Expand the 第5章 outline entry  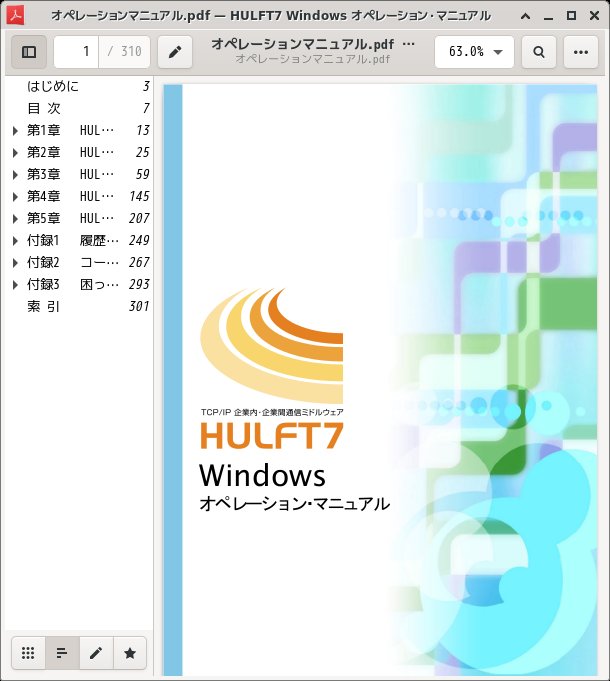(x=15, y=218)
